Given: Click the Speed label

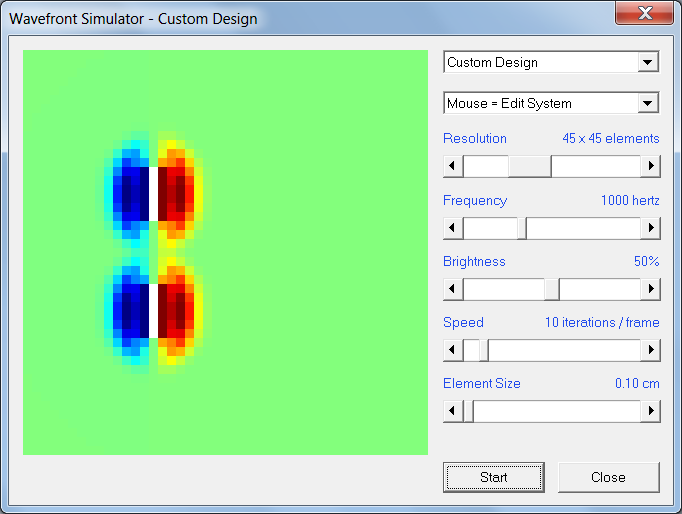Looking at the screenshot, I should [x=463, y=323].
